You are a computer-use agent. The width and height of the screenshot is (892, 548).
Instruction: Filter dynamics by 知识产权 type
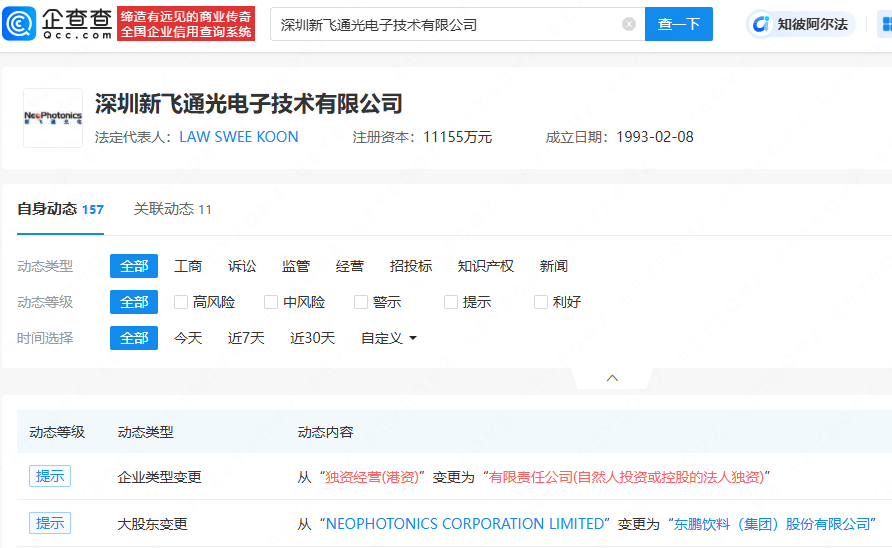point(486,266)
